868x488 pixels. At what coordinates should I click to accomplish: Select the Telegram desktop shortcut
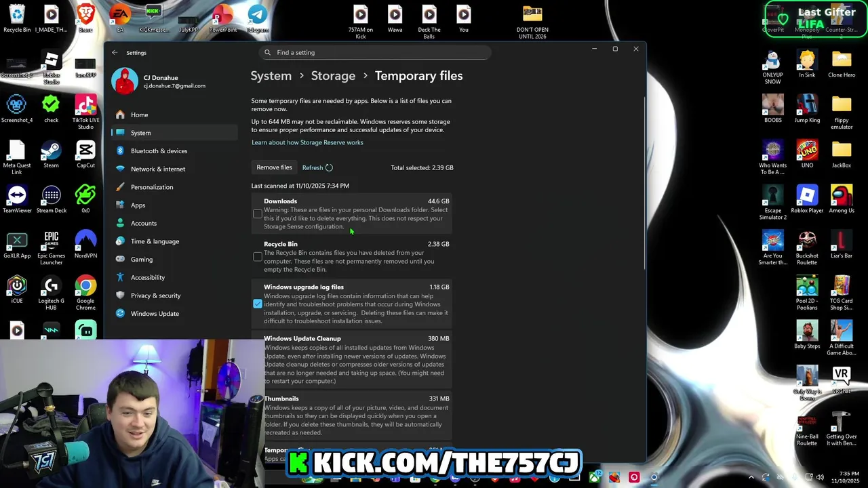coord(258,19)
